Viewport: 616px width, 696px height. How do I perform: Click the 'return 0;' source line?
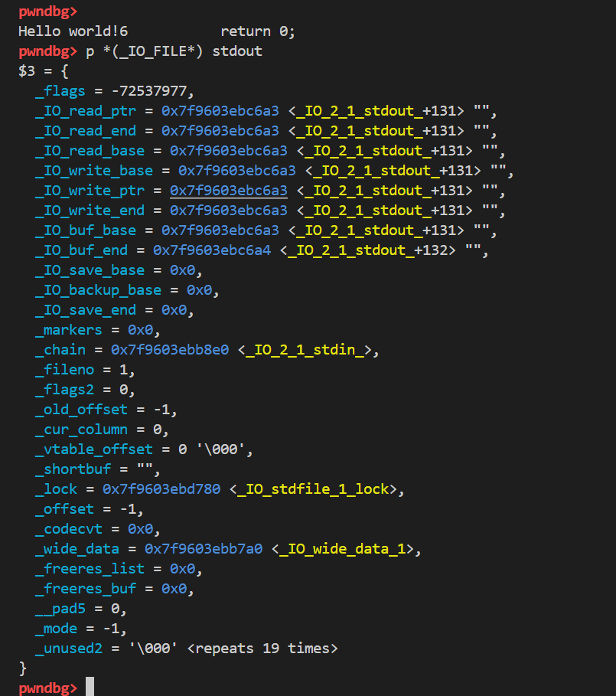click(258, 31)
